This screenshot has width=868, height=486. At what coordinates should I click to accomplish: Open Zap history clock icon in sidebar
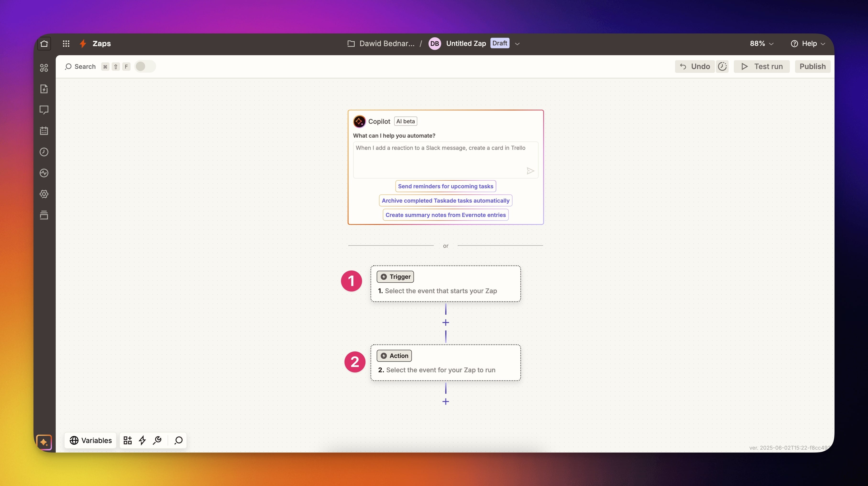point(44,152)
